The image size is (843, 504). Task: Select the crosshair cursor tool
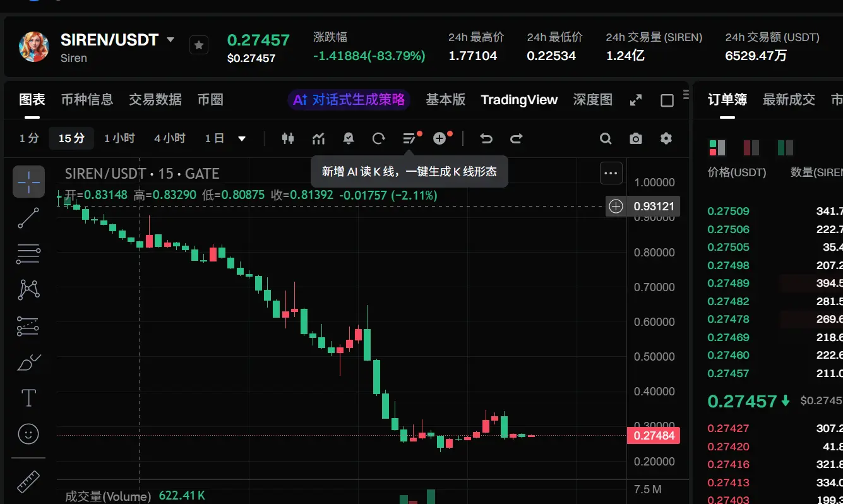(28, 182)
